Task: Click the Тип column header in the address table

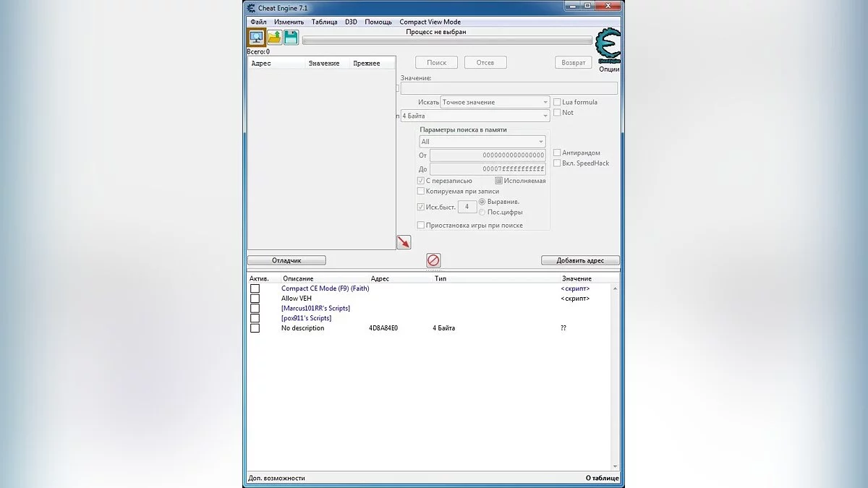Action: pyautogui.click(x=441, y=278)
